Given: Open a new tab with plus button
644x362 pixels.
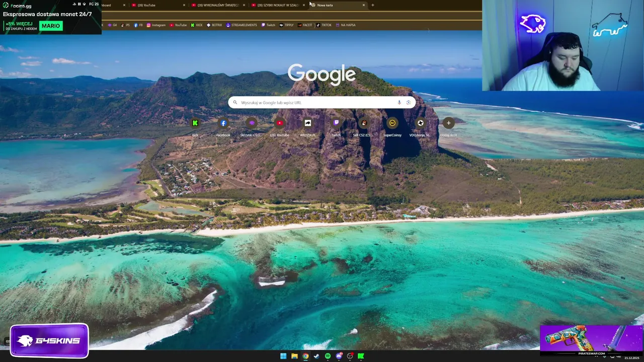Looking at the screenshot, I should (x=373, y=5).
